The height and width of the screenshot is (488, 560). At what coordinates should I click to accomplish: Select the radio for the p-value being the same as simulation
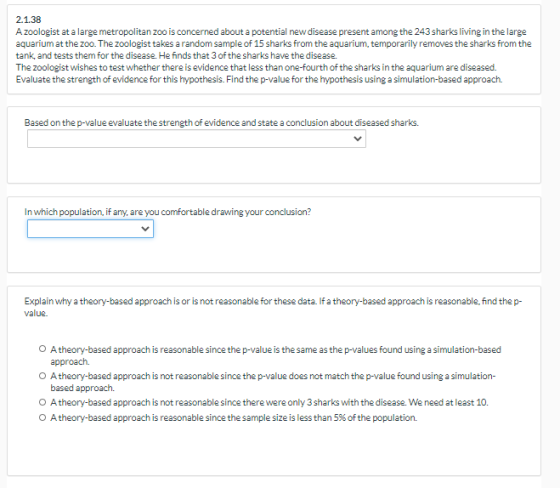pos(42,348)
